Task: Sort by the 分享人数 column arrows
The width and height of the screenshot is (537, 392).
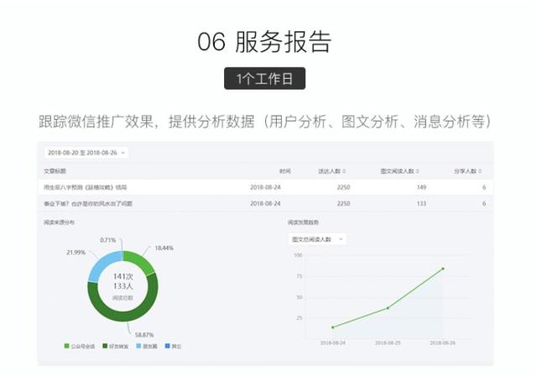Action: (x=480, y=171)
